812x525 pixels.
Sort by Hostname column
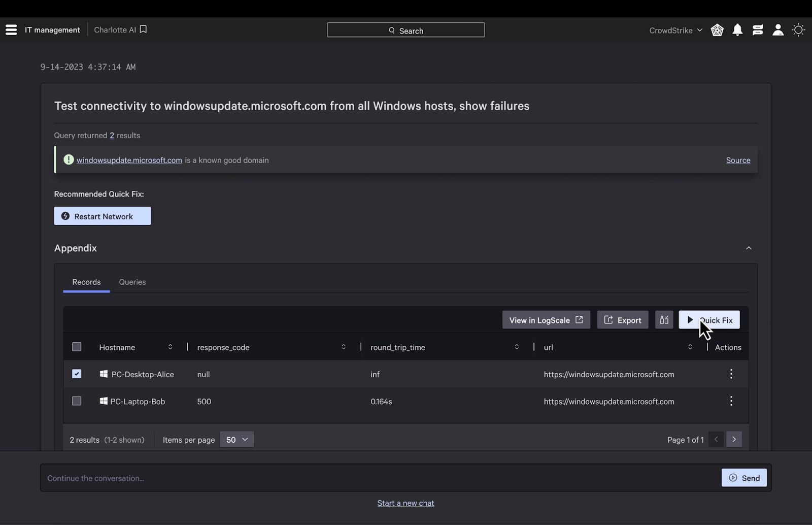pyautogui.click(x=170, y=347)
